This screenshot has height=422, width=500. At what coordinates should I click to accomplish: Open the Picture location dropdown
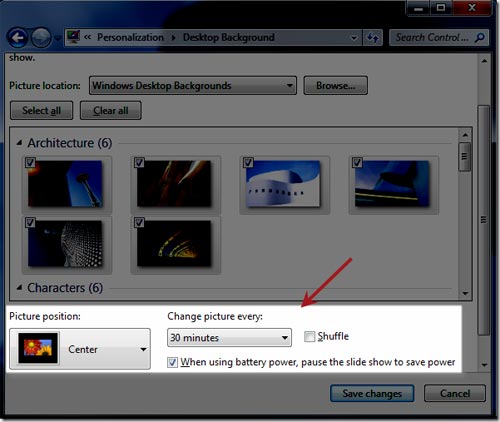pos(193,86)
